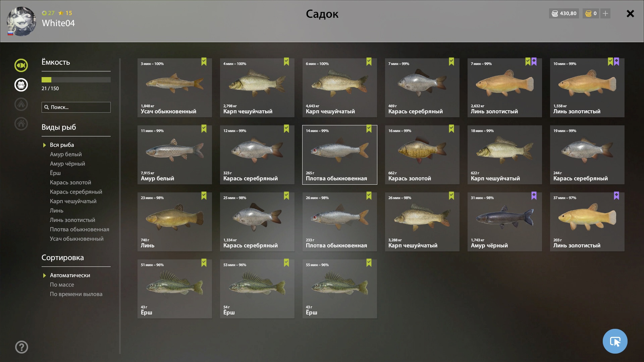Select sort option Автоматически

coord(70,275)
